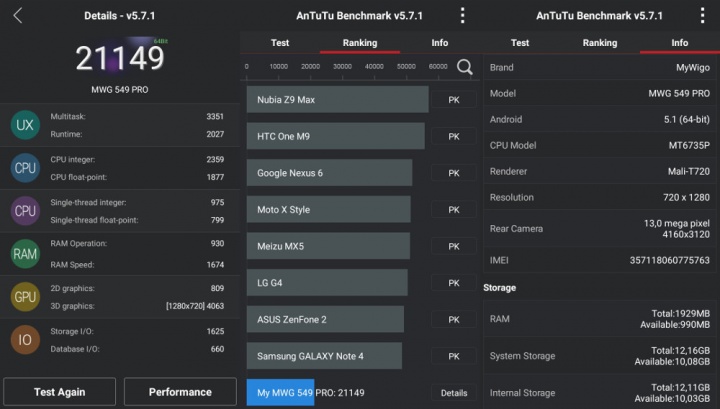Image resolution: width=720 pixels, height=409 pixels.
Task: Tap the MWG 549 PRO device name under score
Action: pyautogui.click(x=119, y=90)
